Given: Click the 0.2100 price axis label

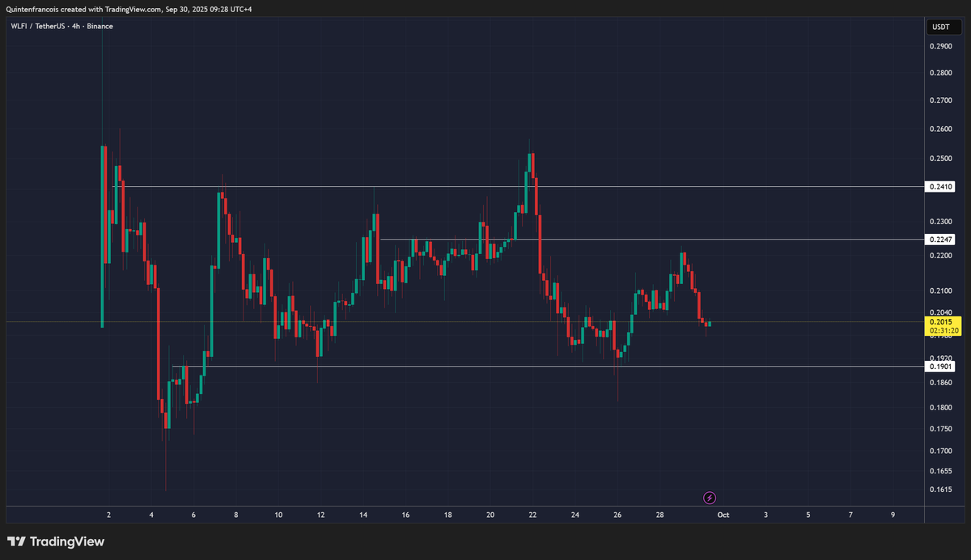Looking at the screenshot, I should point(941,291).
